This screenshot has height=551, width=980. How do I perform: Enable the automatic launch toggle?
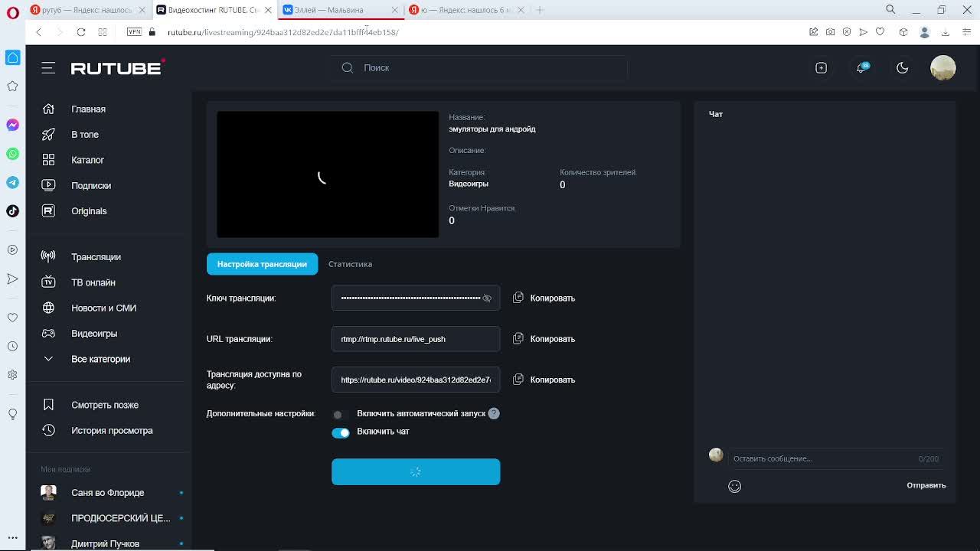340,414
